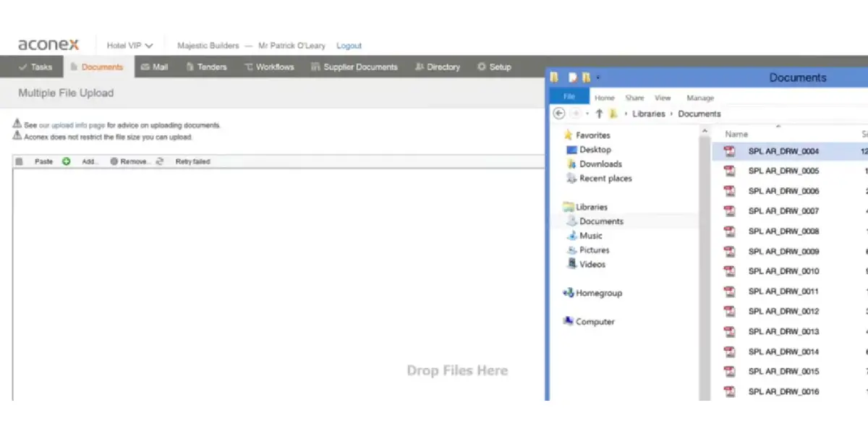868x434 pixels.
Task: Click the PDF icon of SPL AR_DRW_0014
Action: coord(730,352)
